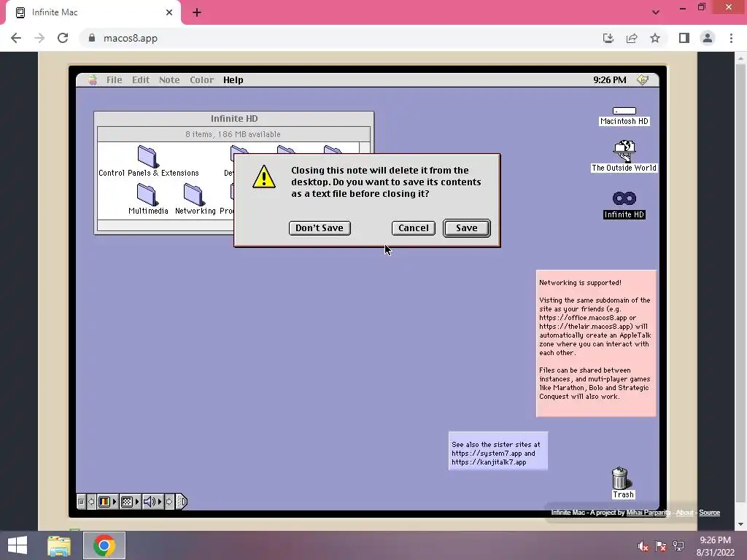Click the Don't Save button
This screenshot has height=560, width=747.
coord(320,228)
